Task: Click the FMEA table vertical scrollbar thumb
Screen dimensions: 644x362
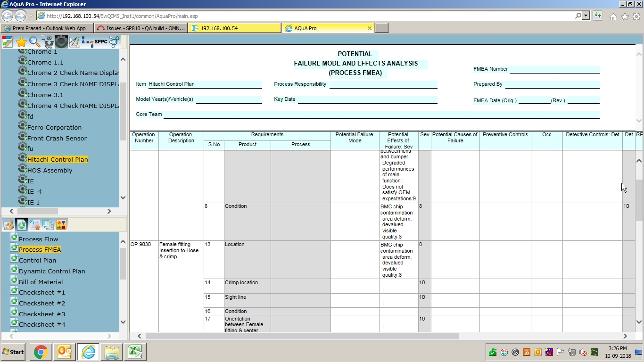Action: tap(639, 200)
